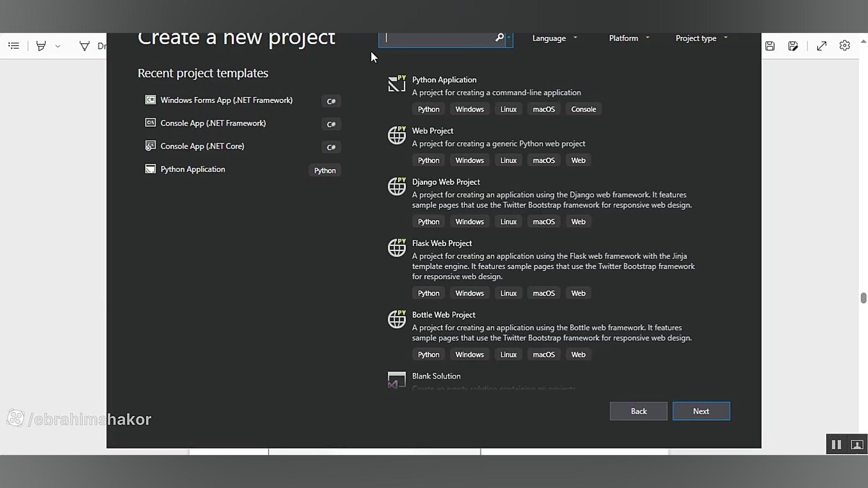
Task: Expand the search box history dropdown arrow
Action: (x=509, y=38)
